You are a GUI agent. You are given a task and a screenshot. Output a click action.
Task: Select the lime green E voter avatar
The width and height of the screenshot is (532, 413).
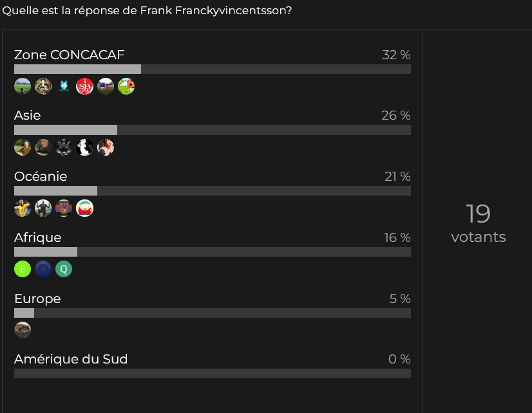23,269
